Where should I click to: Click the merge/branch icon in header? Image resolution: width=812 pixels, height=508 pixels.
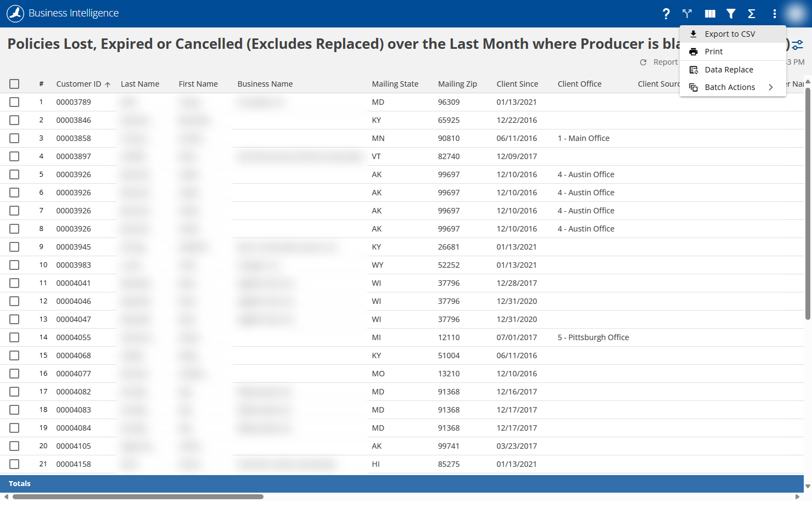[x=687, y=14]
